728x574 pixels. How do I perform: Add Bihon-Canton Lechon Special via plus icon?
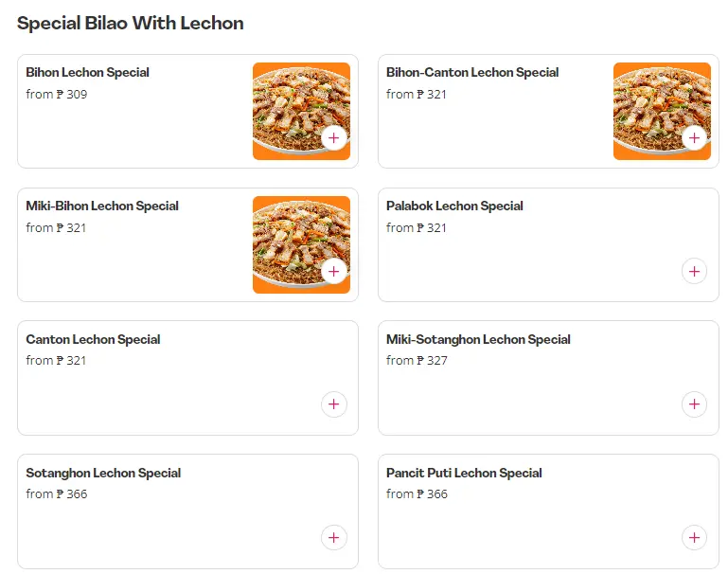coord(694,138)
